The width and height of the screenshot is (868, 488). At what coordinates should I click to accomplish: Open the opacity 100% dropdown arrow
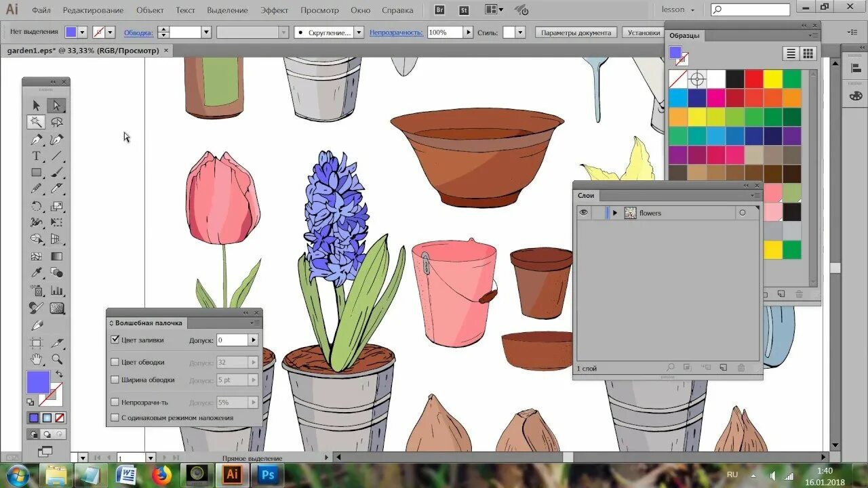(x=468, y=33)
